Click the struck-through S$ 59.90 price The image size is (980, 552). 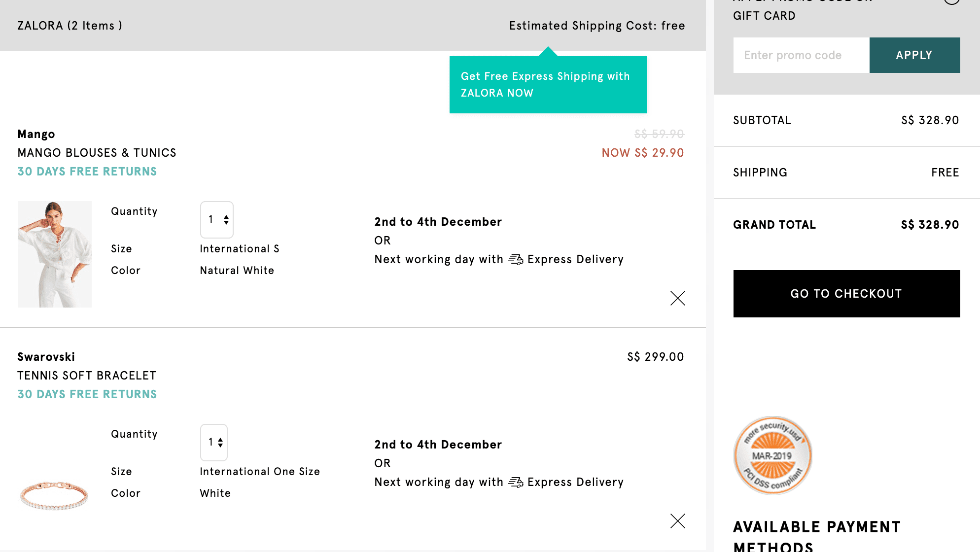[x=659, y=134]
